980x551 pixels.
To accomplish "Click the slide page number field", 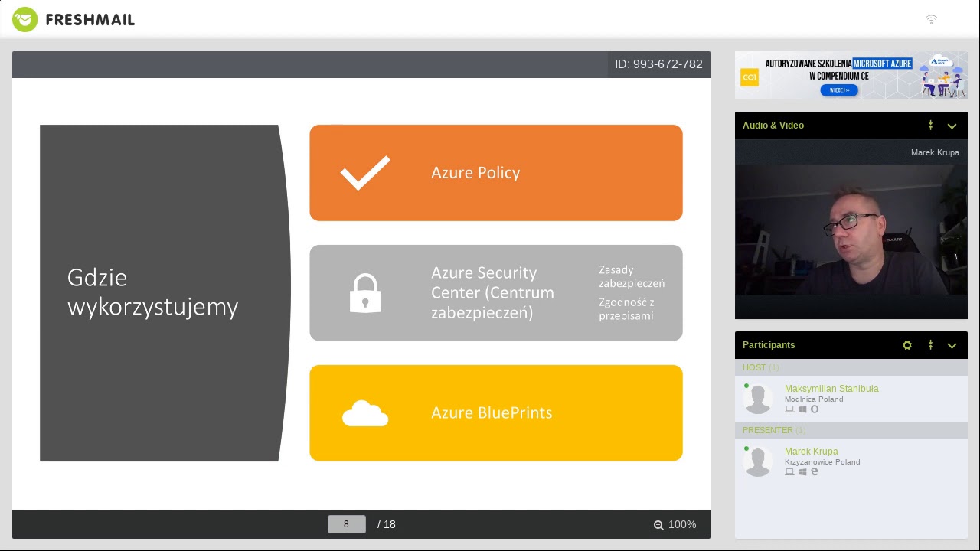I will (x=347, y=524).
